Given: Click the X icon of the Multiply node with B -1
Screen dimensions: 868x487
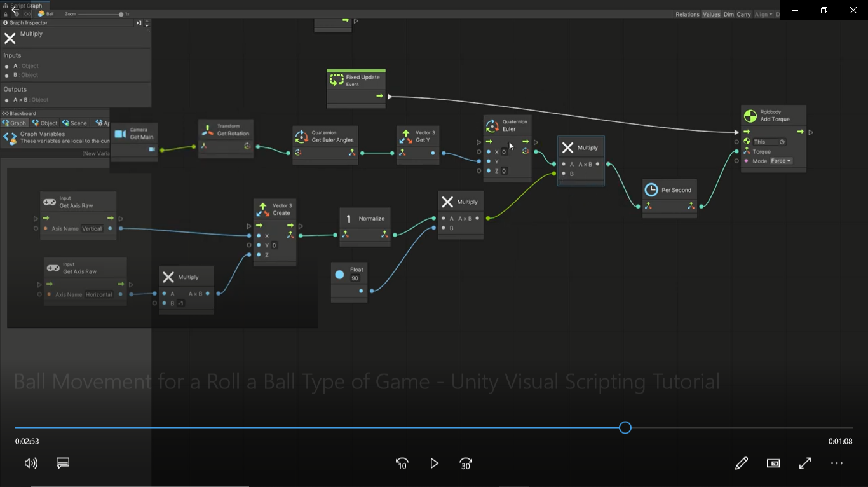Looking at the screenshot, I should tap(168, 277).
